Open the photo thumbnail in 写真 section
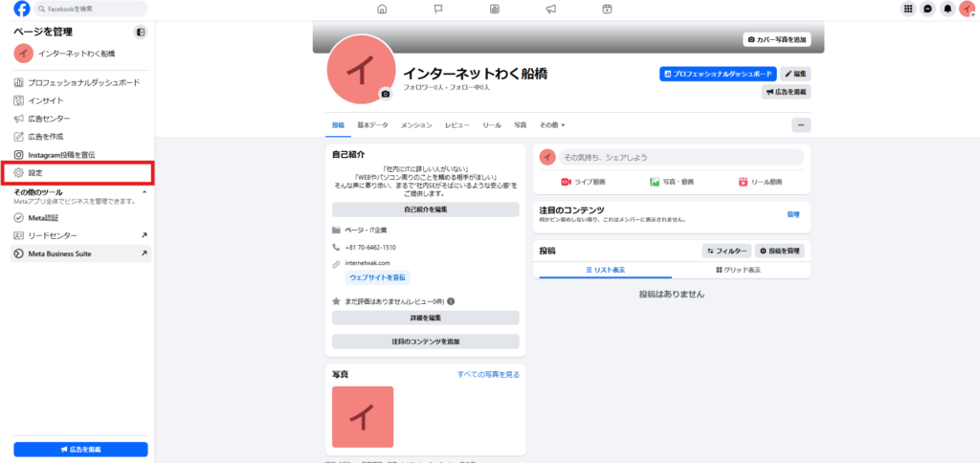The image size is (980, 463). click(x=363, y=416)
